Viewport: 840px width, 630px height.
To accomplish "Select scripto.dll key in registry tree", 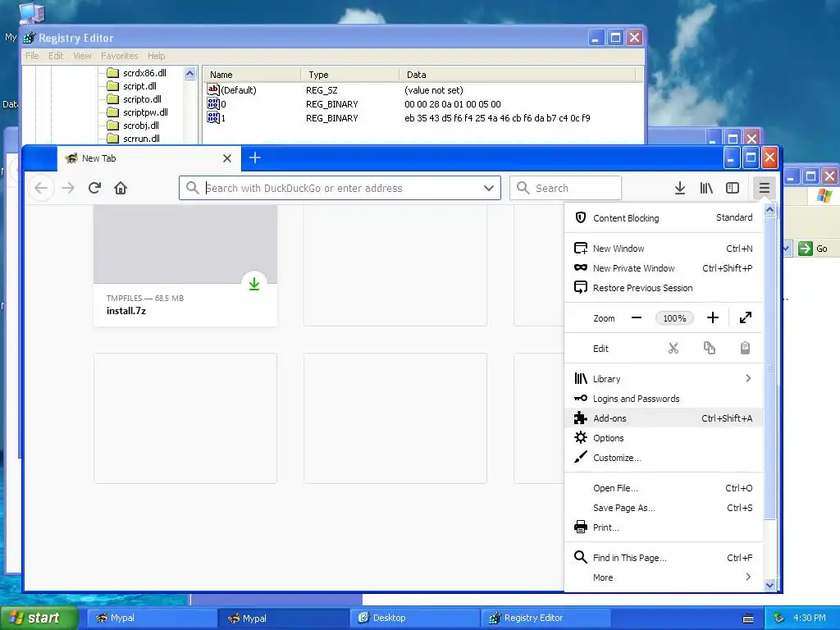I will coord(142,99).
